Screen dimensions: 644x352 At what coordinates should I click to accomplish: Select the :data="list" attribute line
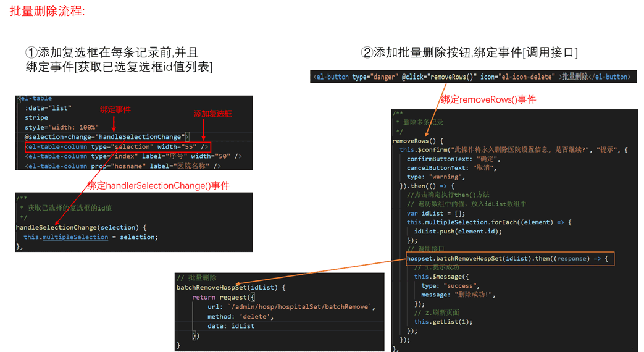tap(48, 108)
